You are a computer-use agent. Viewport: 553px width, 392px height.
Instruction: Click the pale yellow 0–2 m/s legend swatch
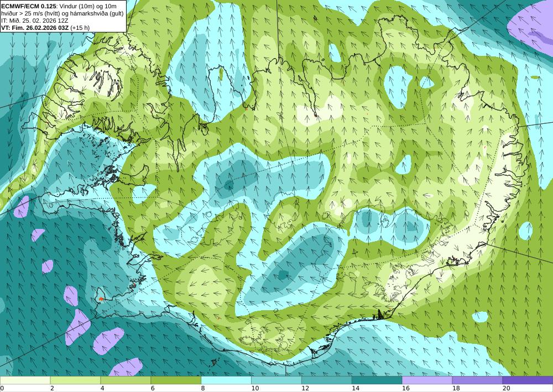[x=25, y=380]
